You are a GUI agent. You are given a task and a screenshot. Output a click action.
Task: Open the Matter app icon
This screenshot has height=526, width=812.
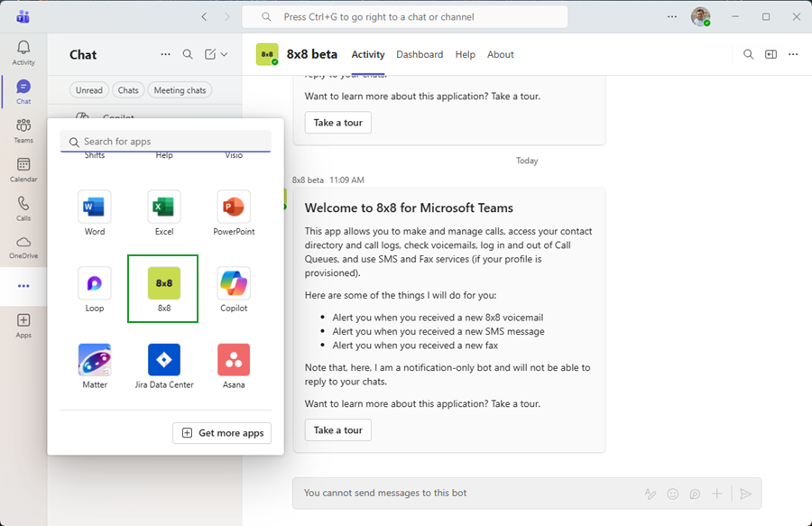click(94, 361)
